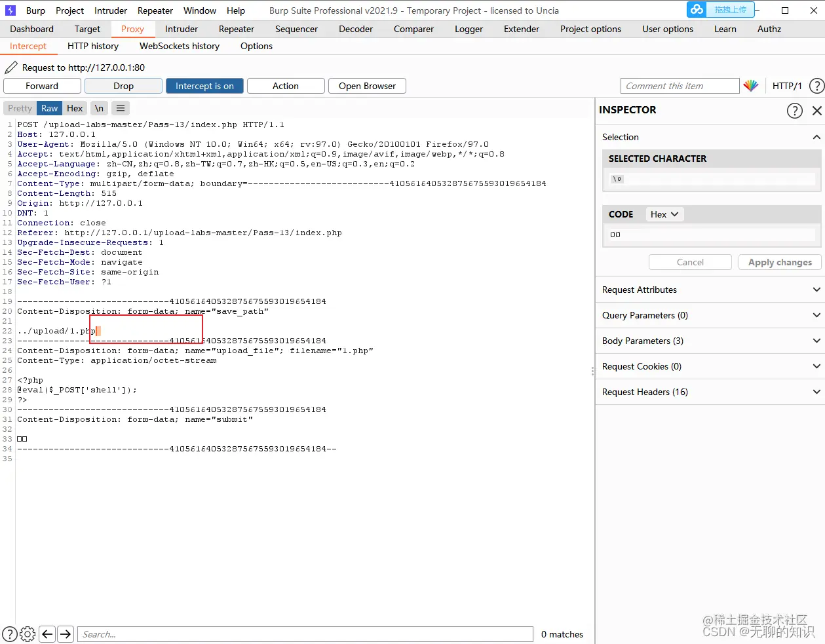Open the Window menu
This screenshot has height=644, width=825.
[x=200, y=10]
